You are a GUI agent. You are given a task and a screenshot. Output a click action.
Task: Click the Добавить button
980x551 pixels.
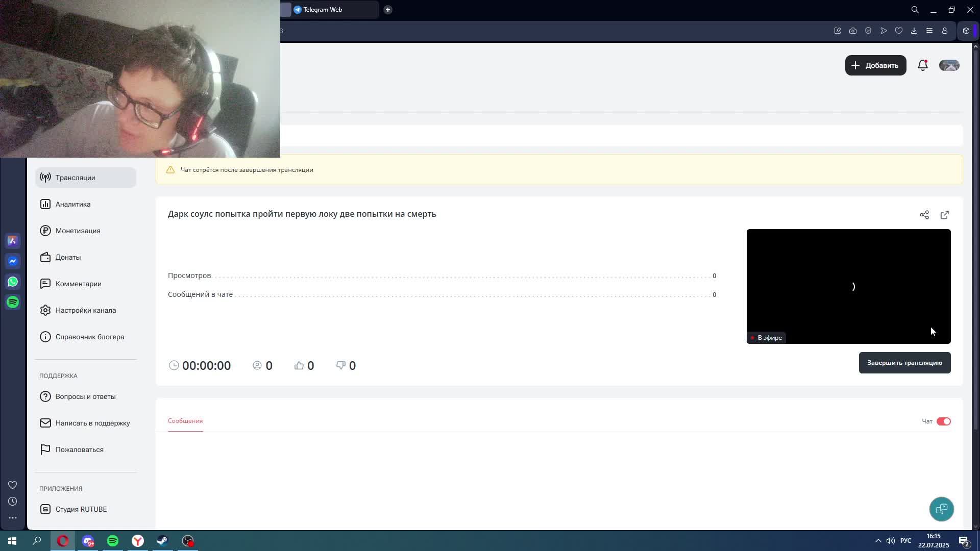click(875, 65)
